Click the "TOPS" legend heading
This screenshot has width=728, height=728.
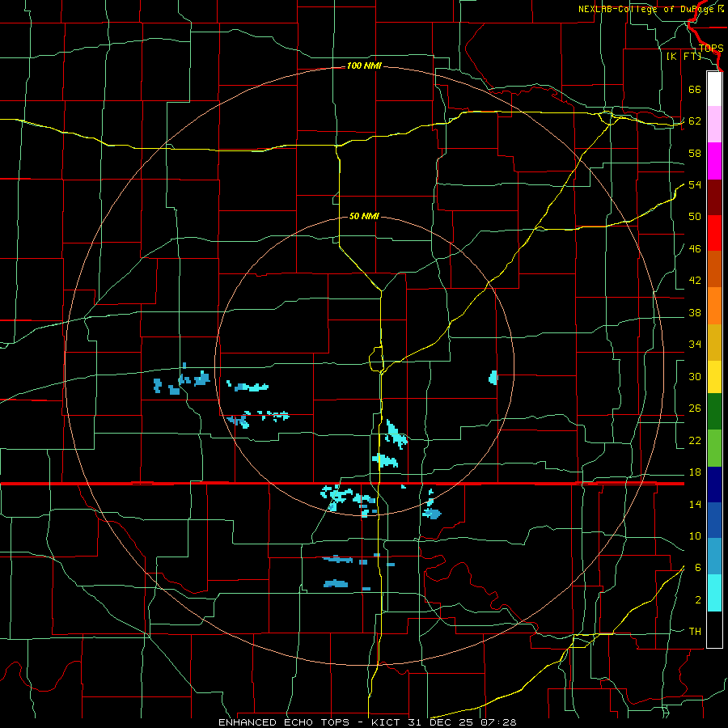(711, 49)
